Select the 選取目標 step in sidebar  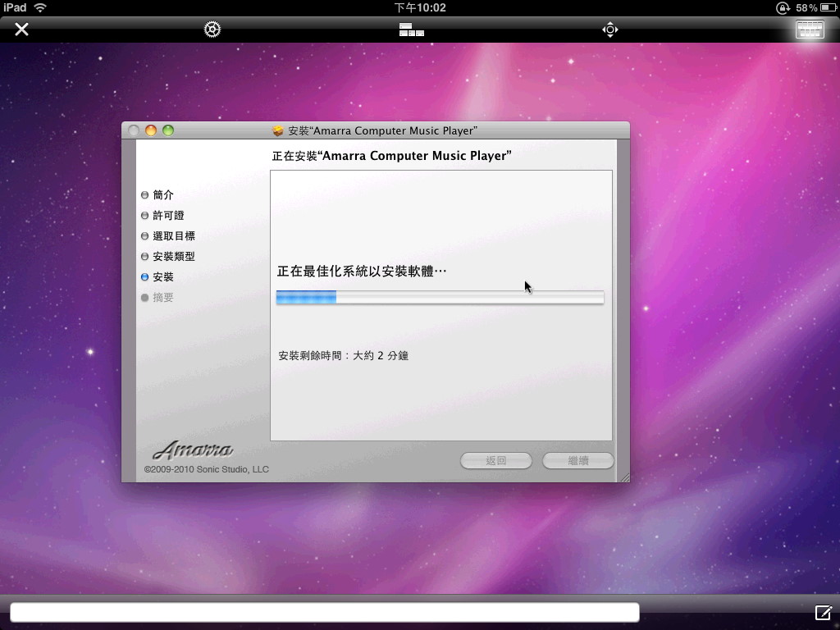coord(168,235)
